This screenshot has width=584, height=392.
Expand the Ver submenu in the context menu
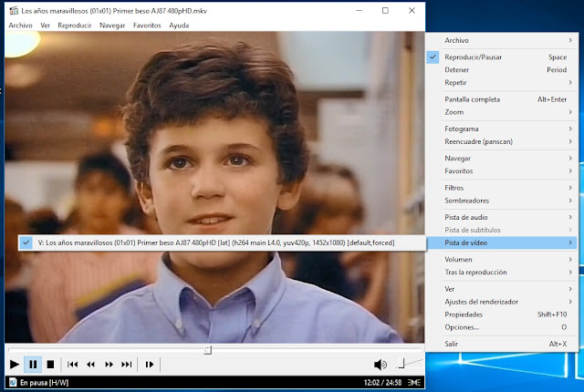point(502,289)
